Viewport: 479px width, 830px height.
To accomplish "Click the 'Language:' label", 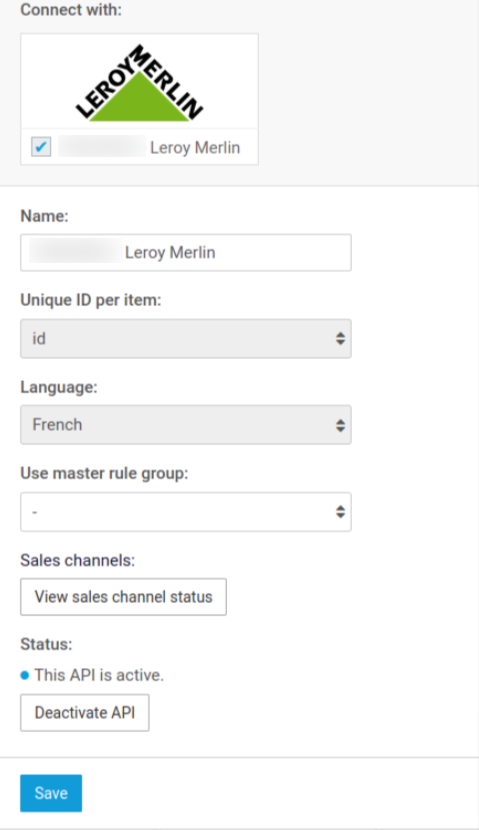I will click(59, 387).
